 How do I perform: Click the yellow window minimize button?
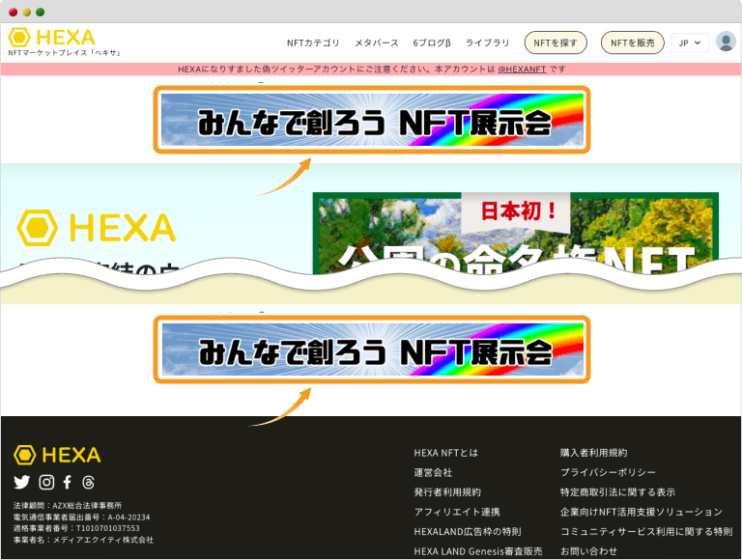coord(26,12)
